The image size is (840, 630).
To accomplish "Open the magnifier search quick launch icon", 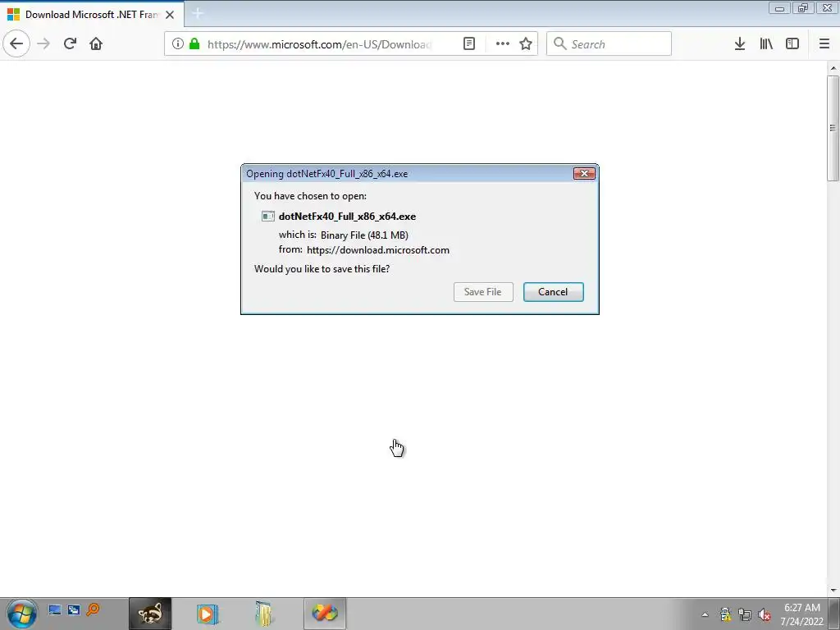I will point(94,609).
